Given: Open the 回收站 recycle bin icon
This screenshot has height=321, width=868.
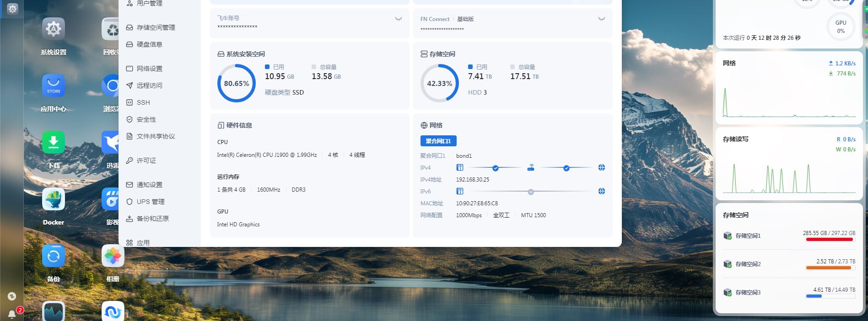Looking at the screenshot, I should click(110, 29).
